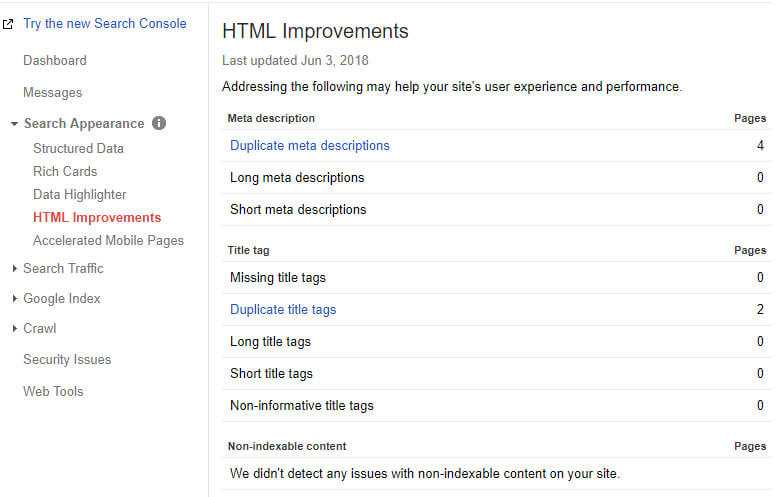Open Web Tools in sidebar

point(53,392)
